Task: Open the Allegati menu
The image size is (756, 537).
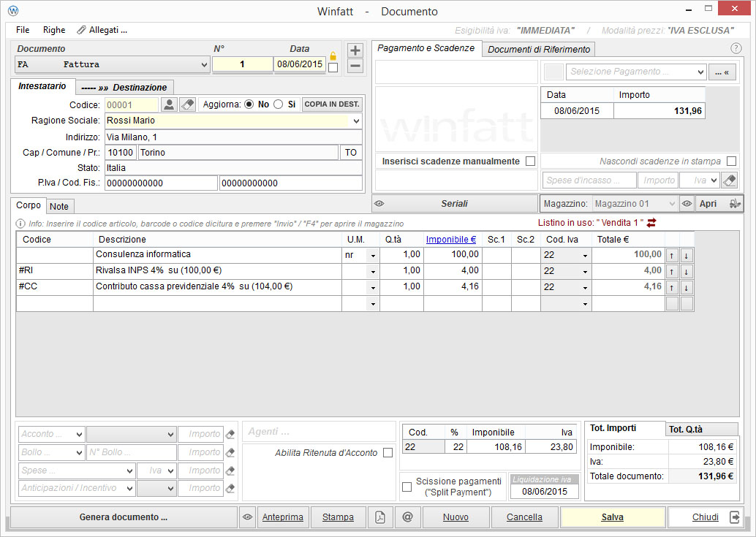Action: click(x=102, y=30)
